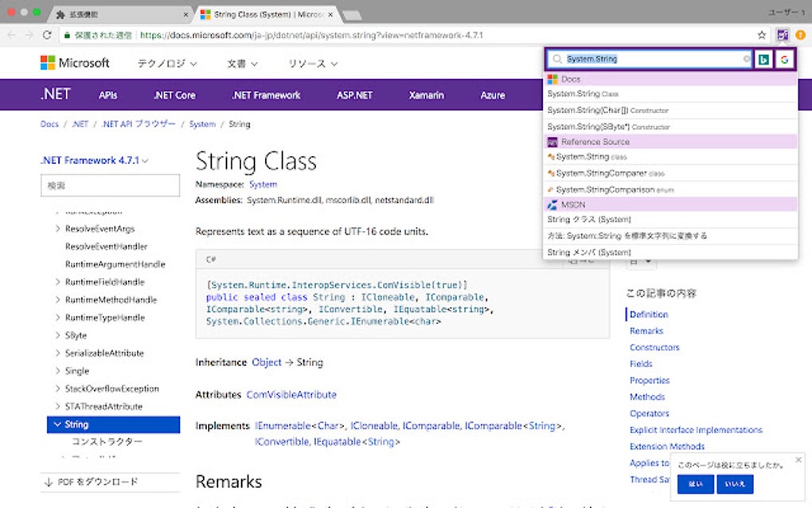Select String メンバ (System) MSDN result
The width and height of the screenshot is (812, 508).
(x=670, y=252)
